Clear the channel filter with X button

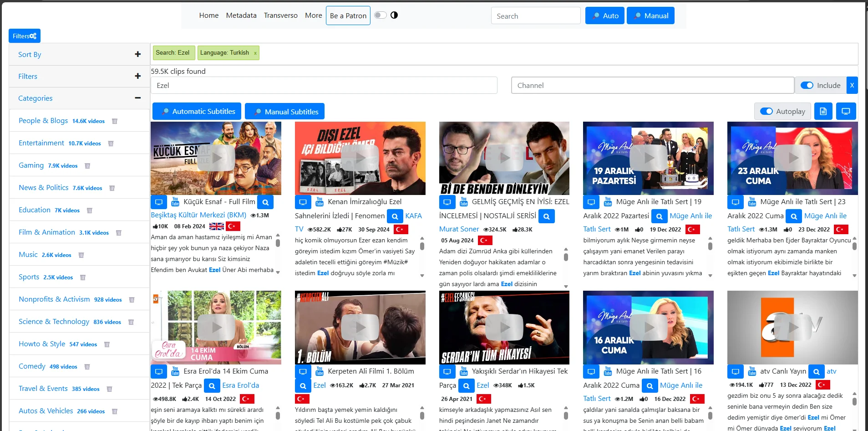click(x=852, y=85)
